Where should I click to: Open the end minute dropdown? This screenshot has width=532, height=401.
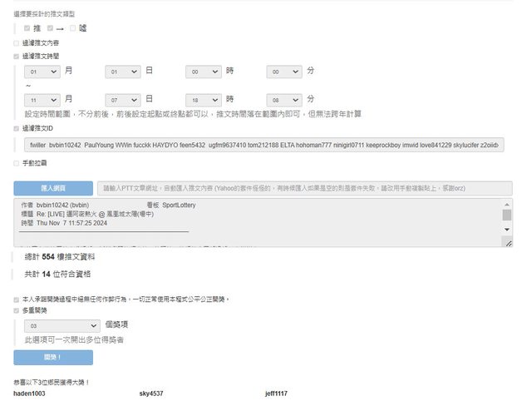tap(283, 98)
